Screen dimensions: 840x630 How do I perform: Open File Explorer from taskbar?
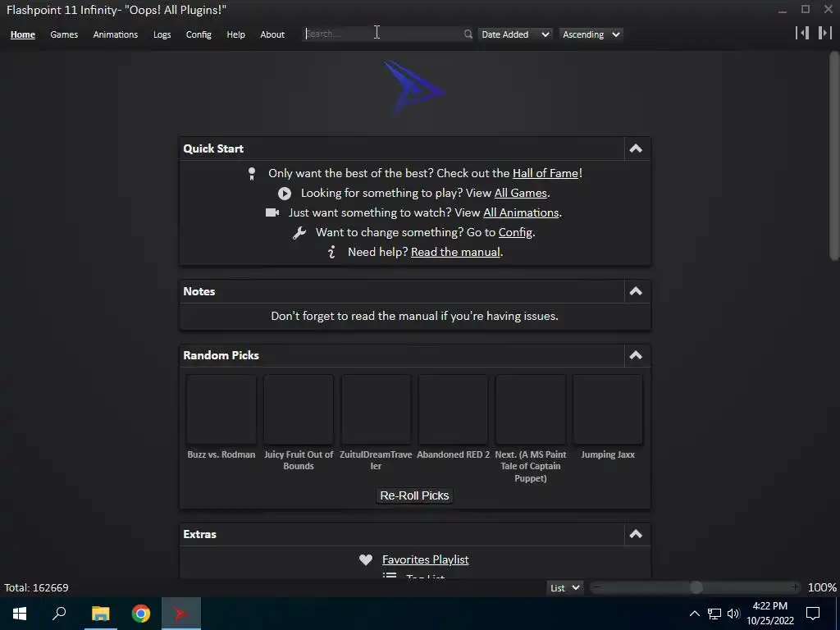pos(100,614)
